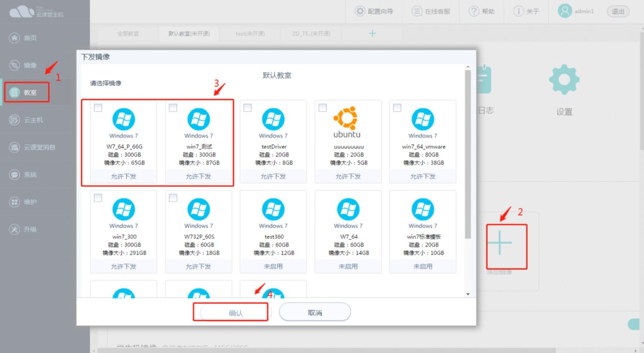Click the dialog vertical scrollbar thumb
644x353 pixels.
point(468,154)
